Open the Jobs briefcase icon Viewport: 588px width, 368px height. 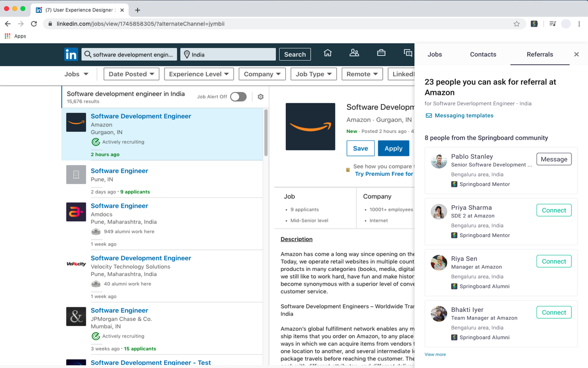[x=381, y=53]
